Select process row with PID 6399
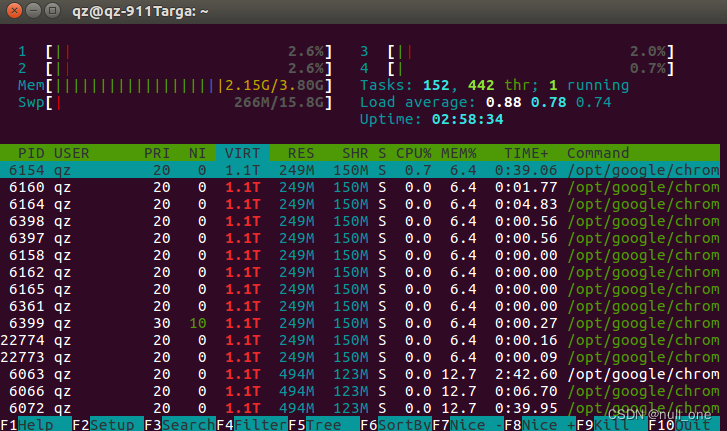Image resolution: width=727 pixels, height=431 pixels. pyautogui.click(x=360, y=323)
